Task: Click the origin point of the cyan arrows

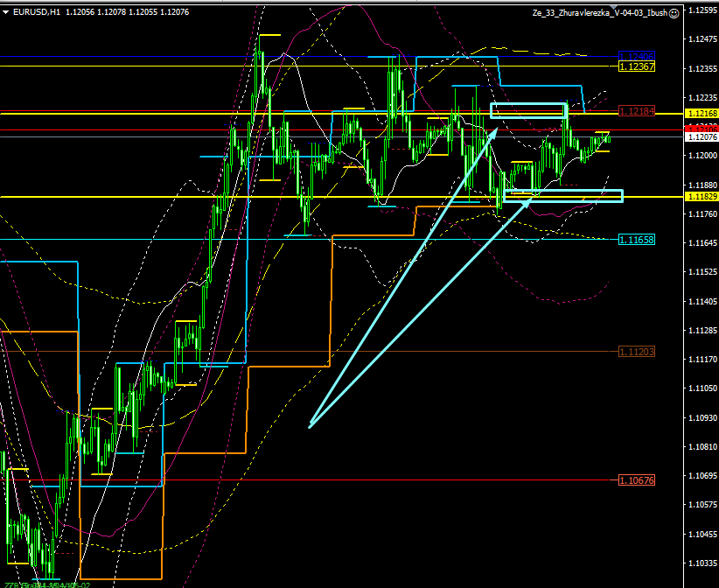Action: tap(310, 426)
